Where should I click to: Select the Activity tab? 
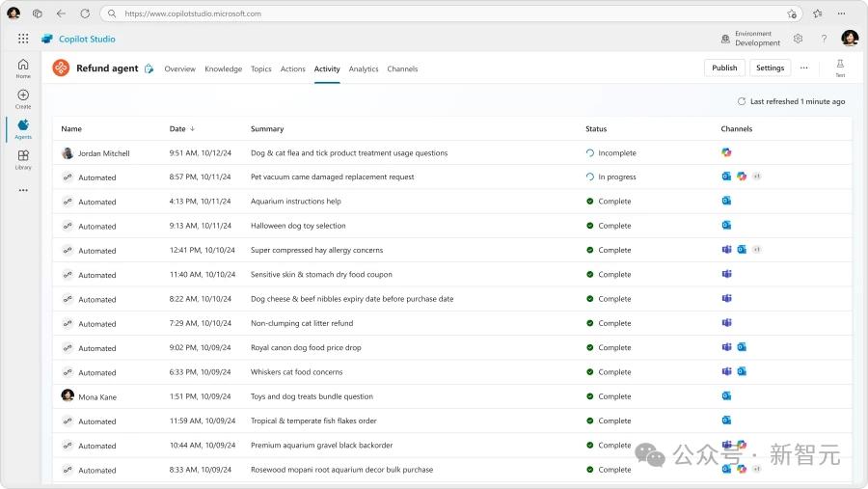point(327,68)
